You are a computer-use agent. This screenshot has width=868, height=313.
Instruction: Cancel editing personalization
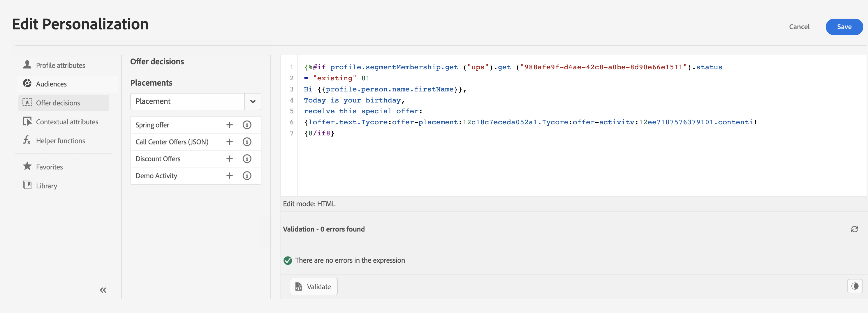799,27
